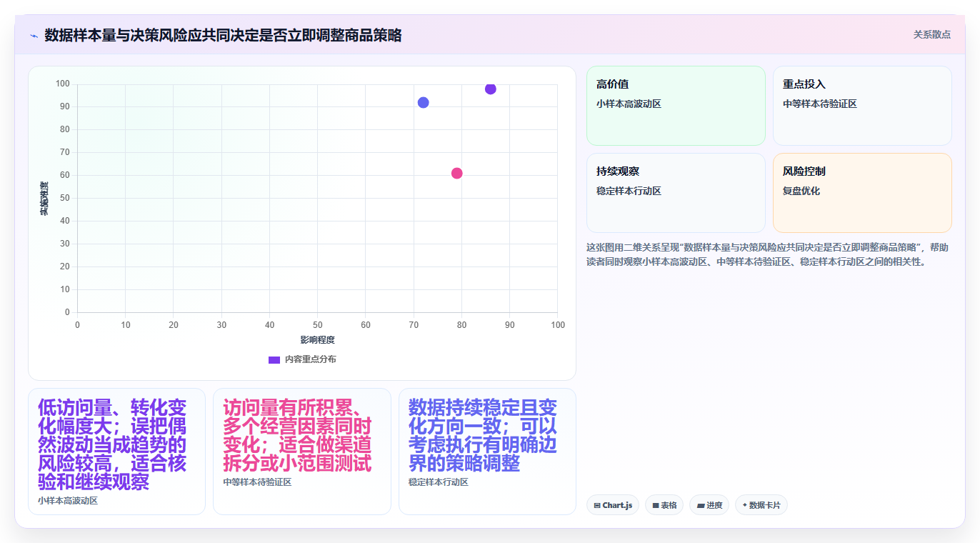Click the x-axis tick label 50
Screen dimensions: 980x543
point(317,325)
